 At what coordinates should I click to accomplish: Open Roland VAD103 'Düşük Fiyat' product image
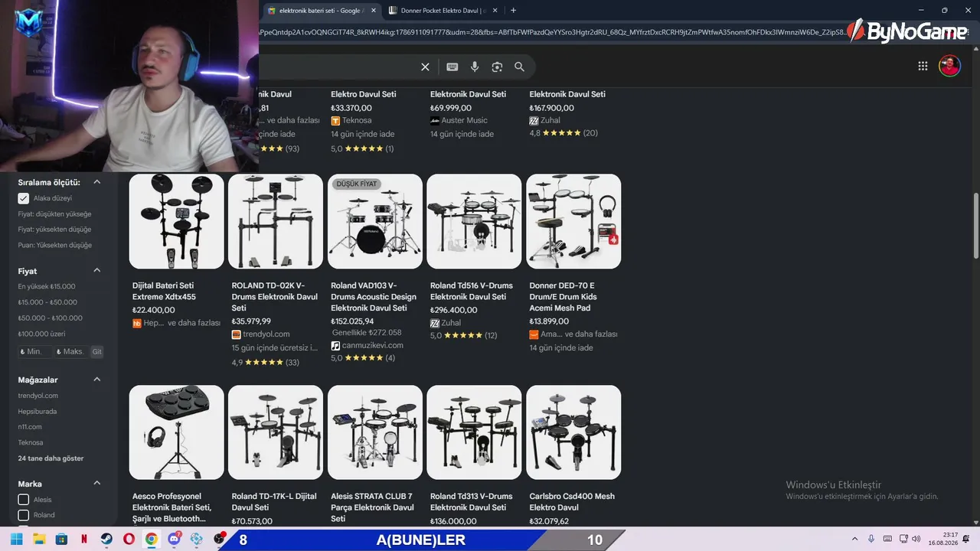pos(375,221)
